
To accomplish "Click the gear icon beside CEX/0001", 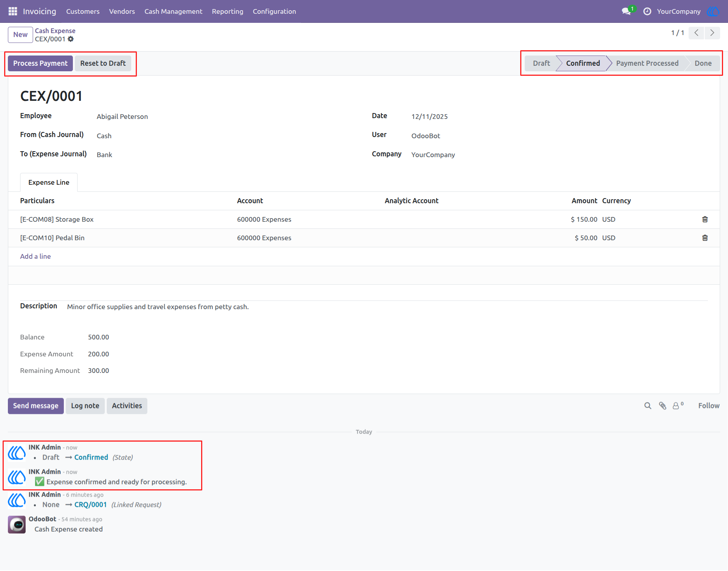I will point(71,39).
